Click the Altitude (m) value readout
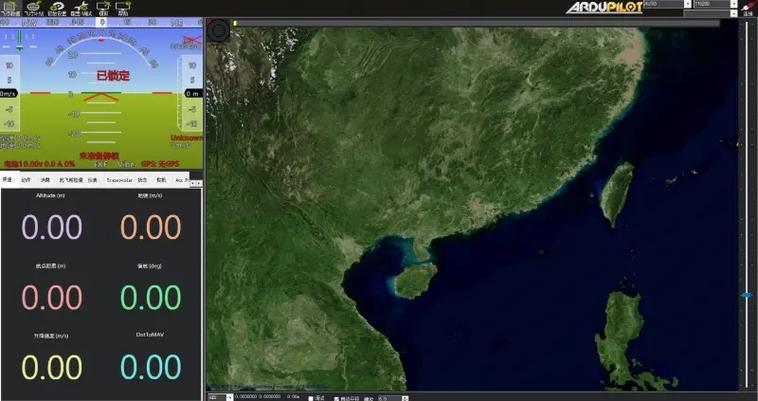 click(x=51, y=227)
